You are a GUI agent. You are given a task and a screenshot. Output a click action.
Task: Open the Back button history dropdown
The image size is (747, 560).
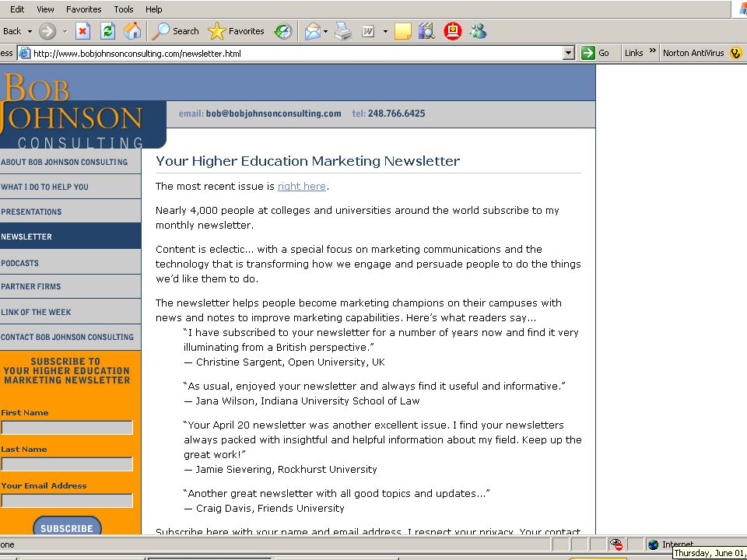point(30,31)
